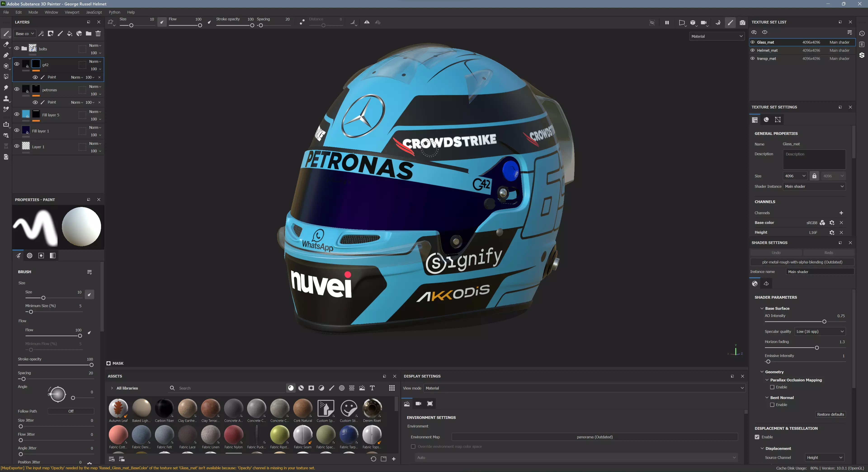Collapse the Base Surface section
Image resolution: width=868 pixels, height=472 pixels.
762,308
